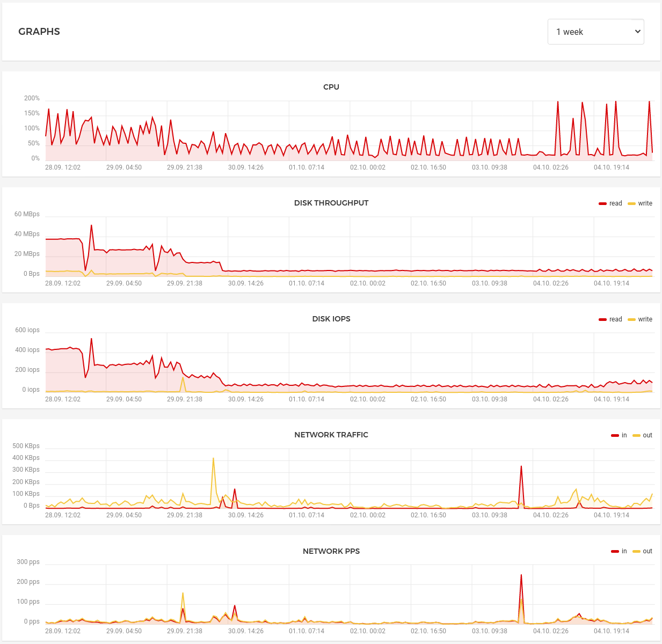The image size is (662, 644).
Task: Click the DISK IOPS chart title
Action: 331,319
